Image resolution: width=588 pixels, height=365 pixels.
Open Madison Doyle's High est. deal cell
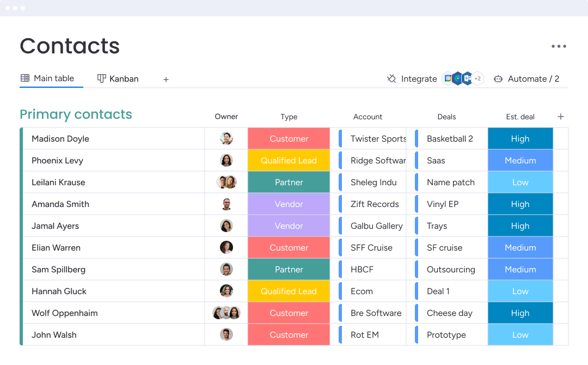pyautogui.click(x=520, y=138)
